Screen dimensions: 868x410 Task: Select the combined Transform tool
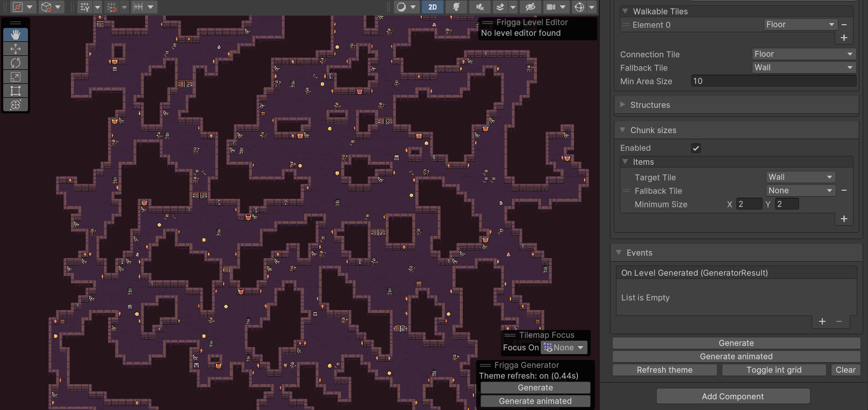[x=16, y=105]
